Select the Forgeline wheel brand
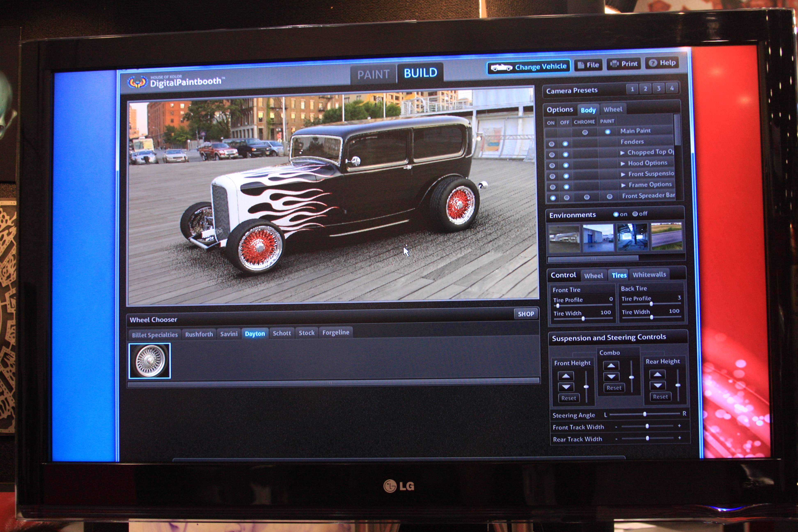The image size is (798, 532). click(x=336, y=332)
